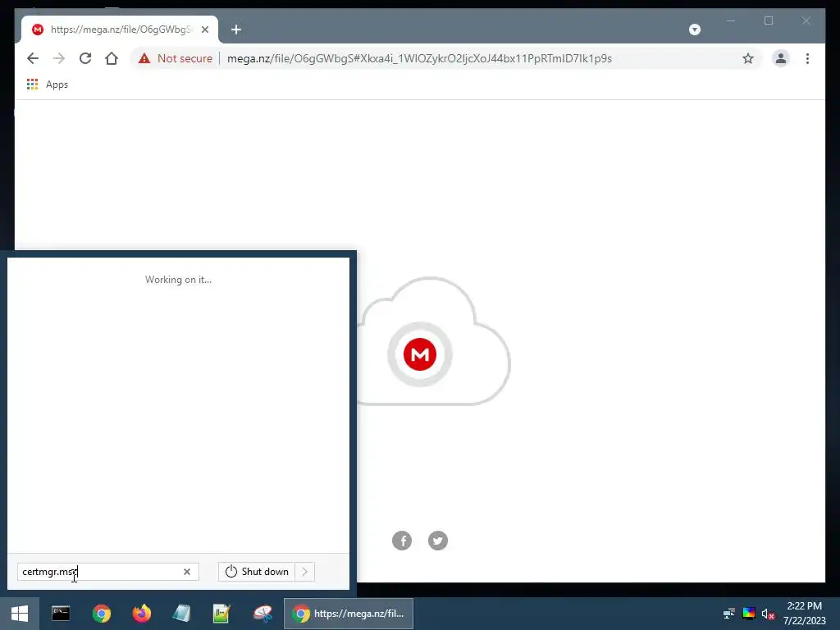
Task: Open the Windows Start button
Action: pos(20,614)
